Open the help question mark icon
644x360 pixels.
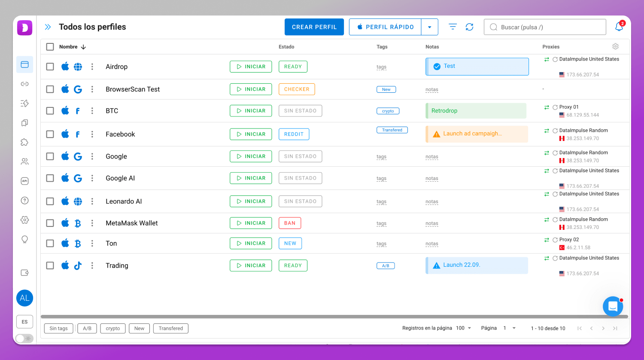pos(24,200)
